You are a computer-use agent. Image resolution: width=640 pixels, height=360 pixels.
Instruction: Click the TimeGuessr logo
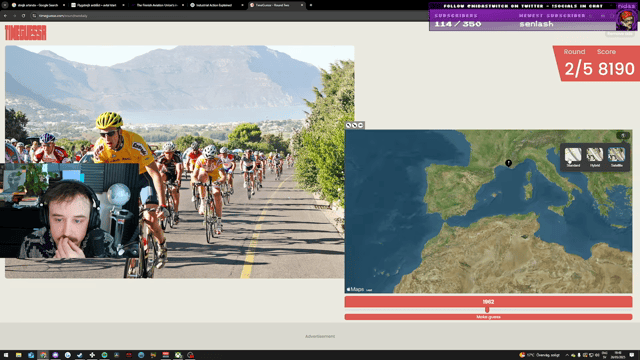(26, 33)
